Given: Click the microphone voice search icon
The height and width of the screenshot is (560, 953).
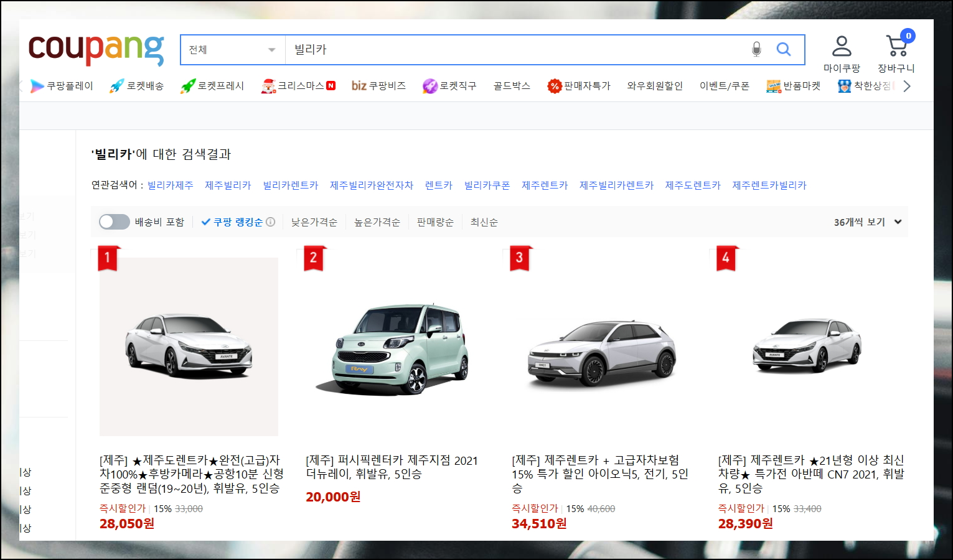Looking at the screenshot, I should (x=756, y=50).
